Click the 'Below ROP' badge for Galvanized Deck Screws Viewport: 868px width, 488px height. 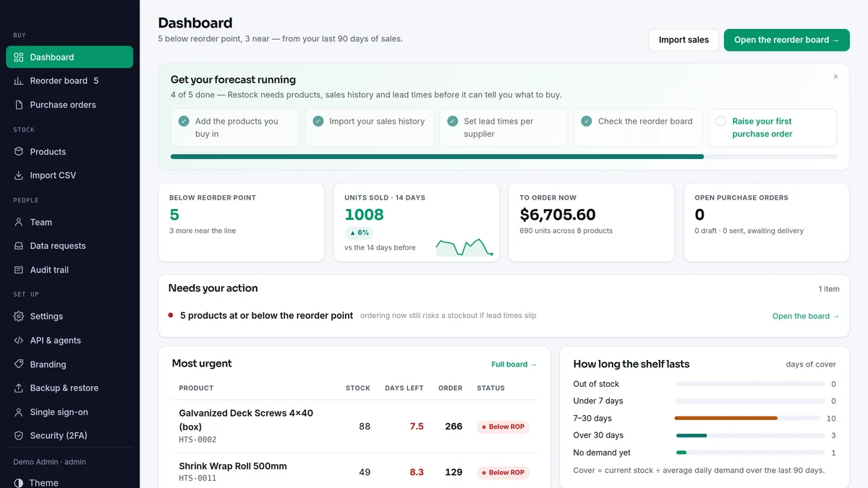coord(503,427)
